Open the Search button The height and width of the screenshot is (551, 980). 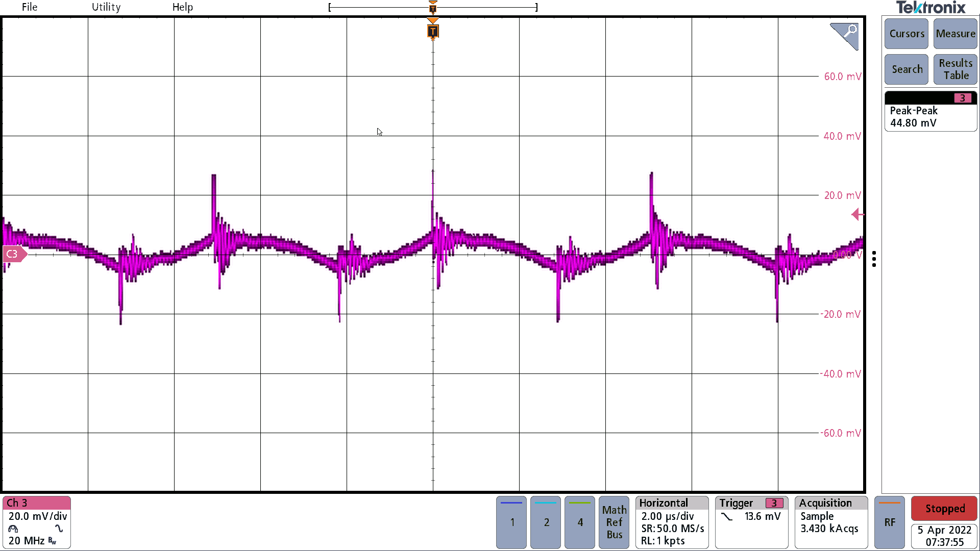(x=906, y=69)
